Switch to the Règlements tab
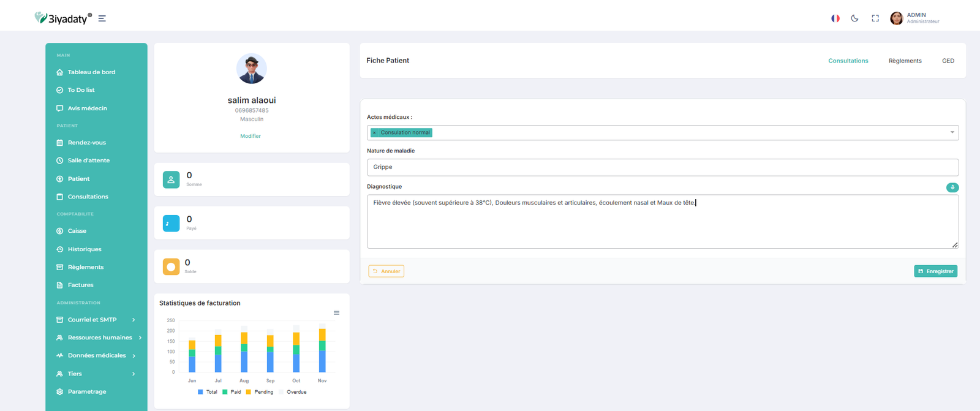This screenshot has height=411, width=980. point(905,61)
